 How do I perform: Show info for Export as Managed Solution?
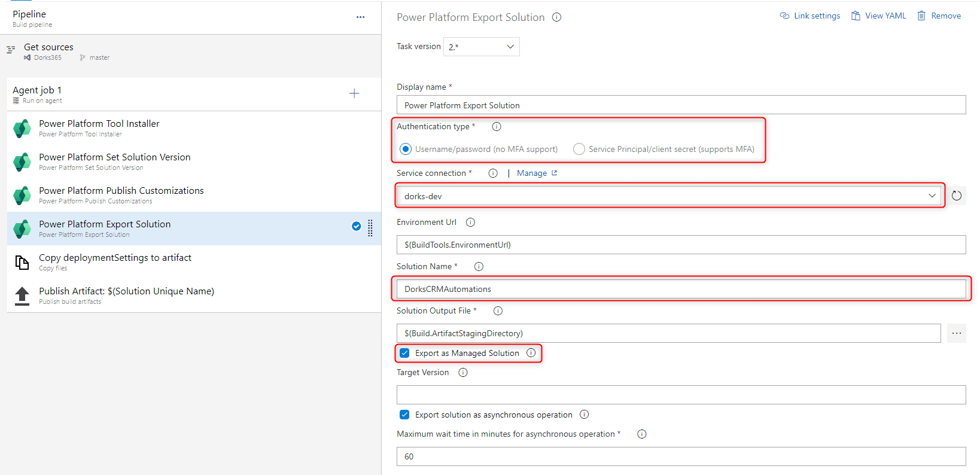531,353
